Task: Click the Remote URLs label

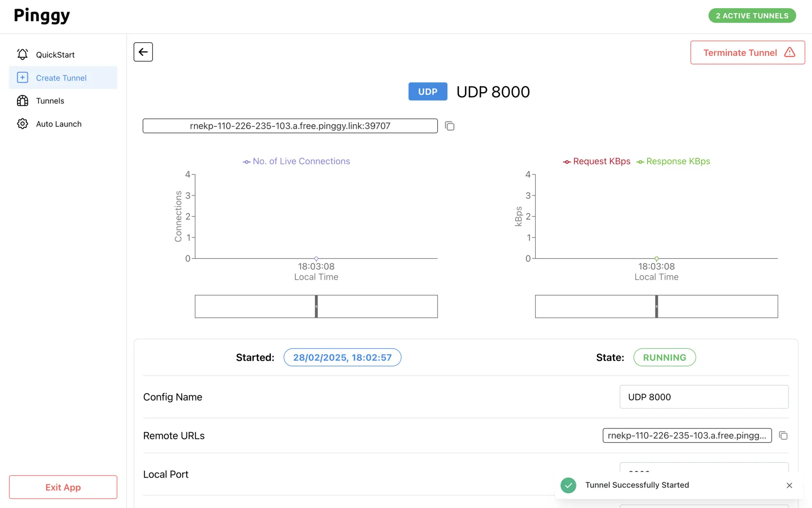Action: click(174, 435)
